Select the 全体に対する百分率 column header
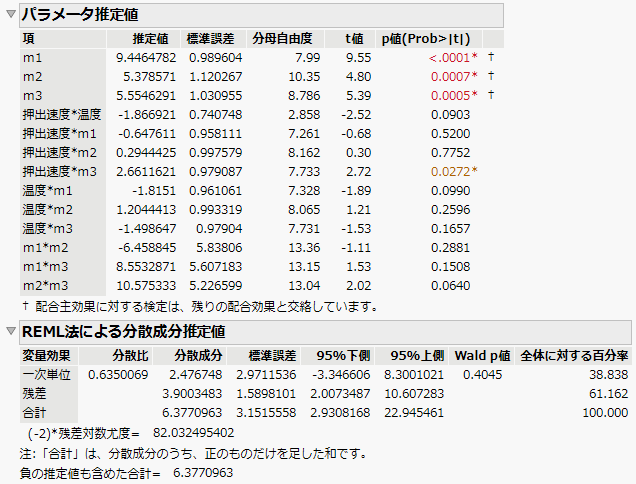Viewport: 636px width, 484px height. pyautogui.click(x=574, y=356)
